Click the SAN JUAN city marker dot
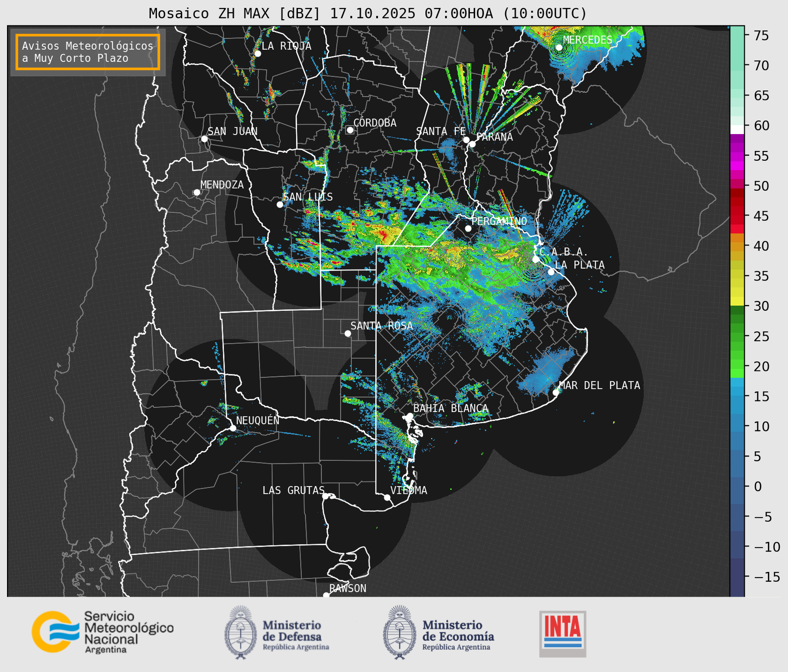 [204, 139]
